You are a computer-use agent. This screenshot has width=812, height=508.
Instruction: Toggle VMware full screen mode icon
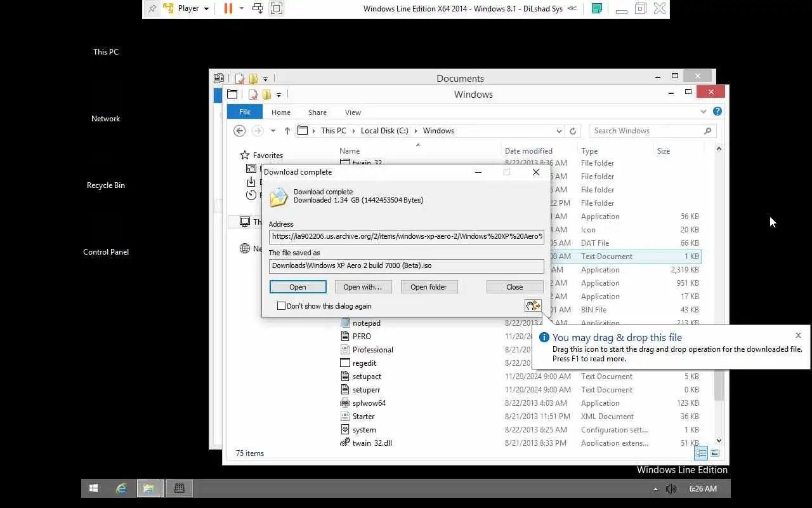pos(277,8)
